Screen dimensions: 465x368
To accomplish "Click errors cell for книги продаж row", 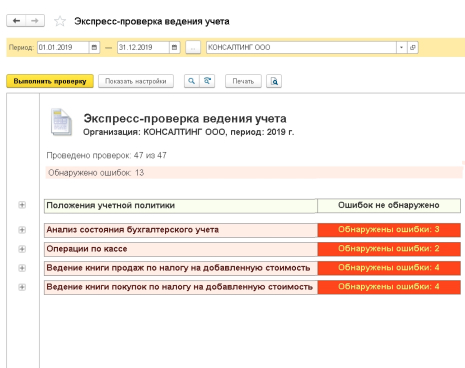I will (389, 268).
